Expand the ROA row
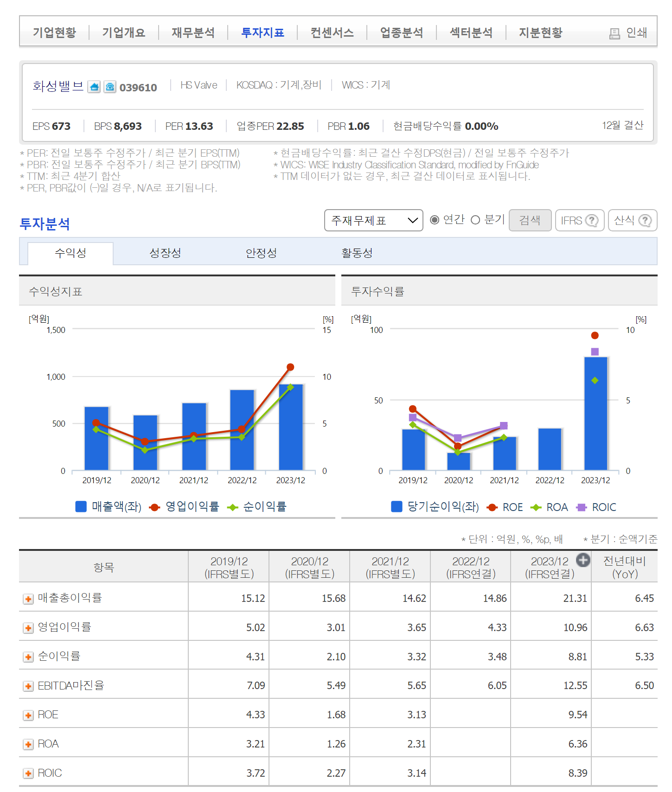 click(28, 745)
